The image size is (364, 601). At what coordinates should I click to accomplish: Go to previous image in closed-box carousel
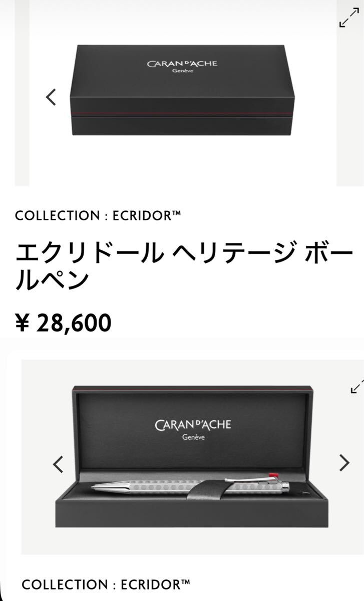[51, 97]
